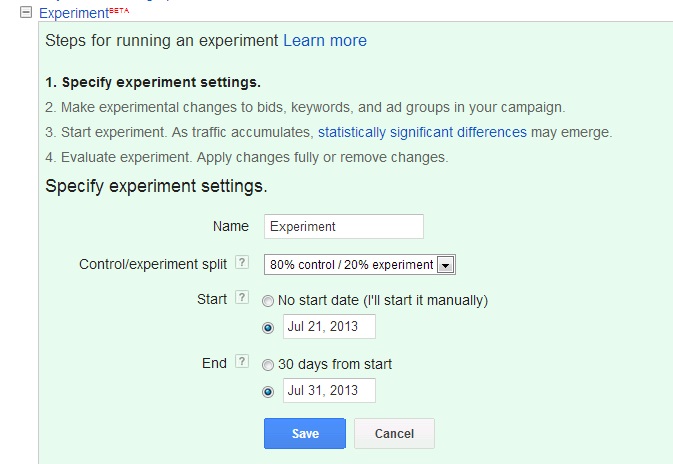Open the Learn more link
This screenshot has width=673, height=464.
[x=325, y=41]
